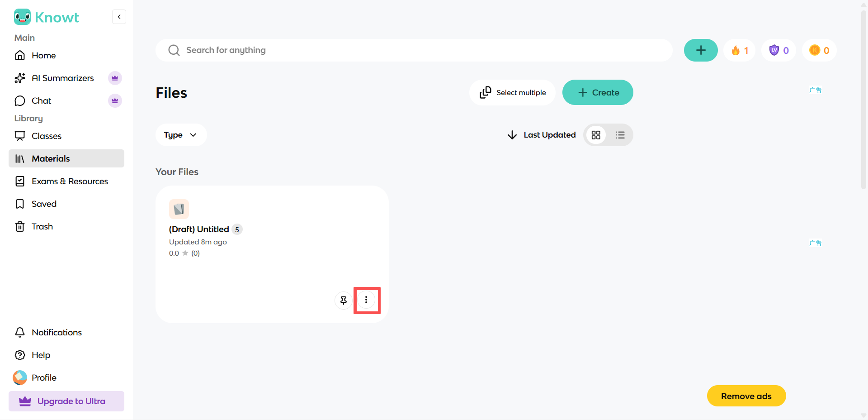Open Select multiple mode
Image resolution: width=868 pixels, height=420 pixels.
512,92
